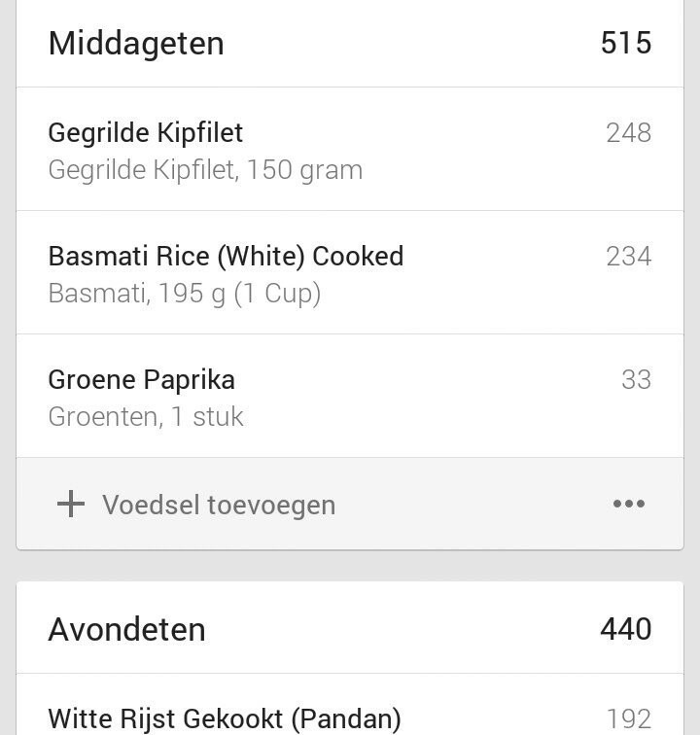700x735 pixels.
Task: Click the Voedsel toevoegen label
Action: (x=219, y=505)
